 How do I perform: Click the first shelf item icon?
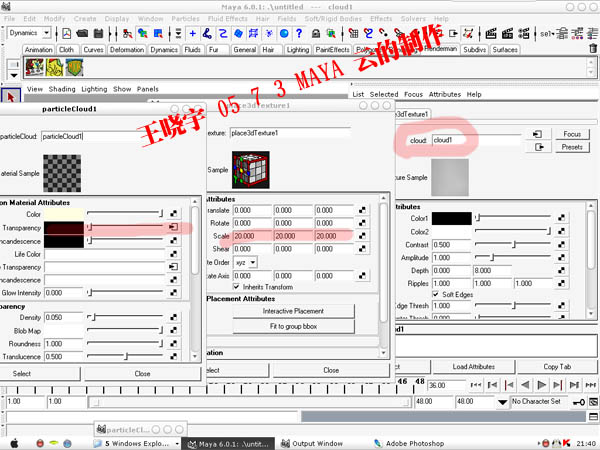(34, 67)
